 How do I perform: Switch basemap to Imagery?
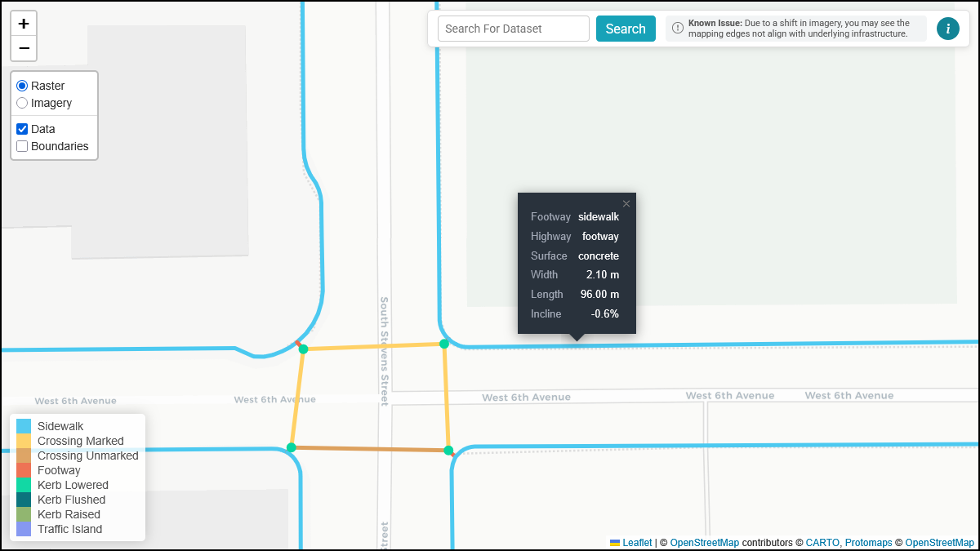click(20, 103)
